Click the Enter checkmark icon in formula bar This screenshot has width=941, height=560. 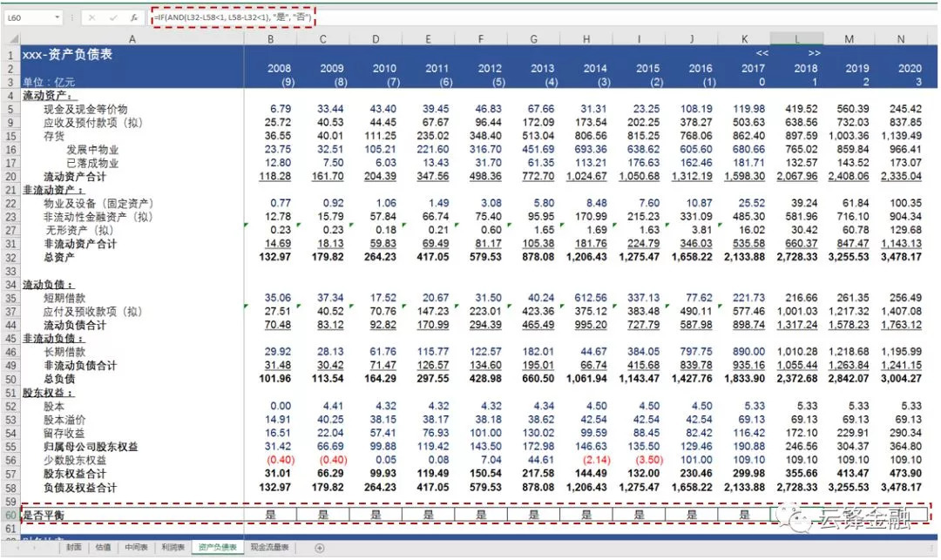[113, 17]
